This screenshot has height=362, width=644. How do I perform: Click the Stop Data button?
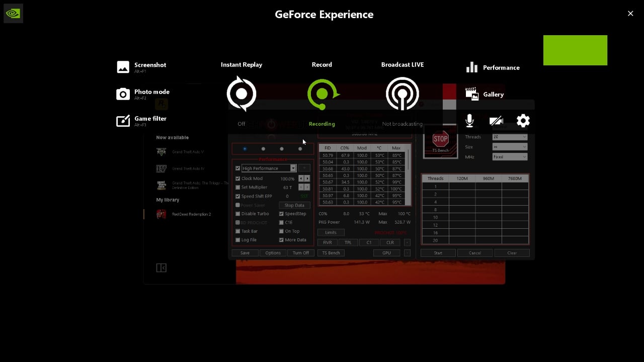(294, 205)
